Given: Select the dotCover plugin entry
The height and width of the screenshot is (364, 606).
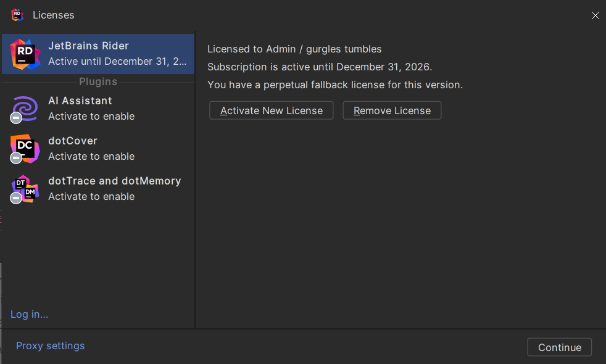Looking at the screenshot, I should (98, 149).
